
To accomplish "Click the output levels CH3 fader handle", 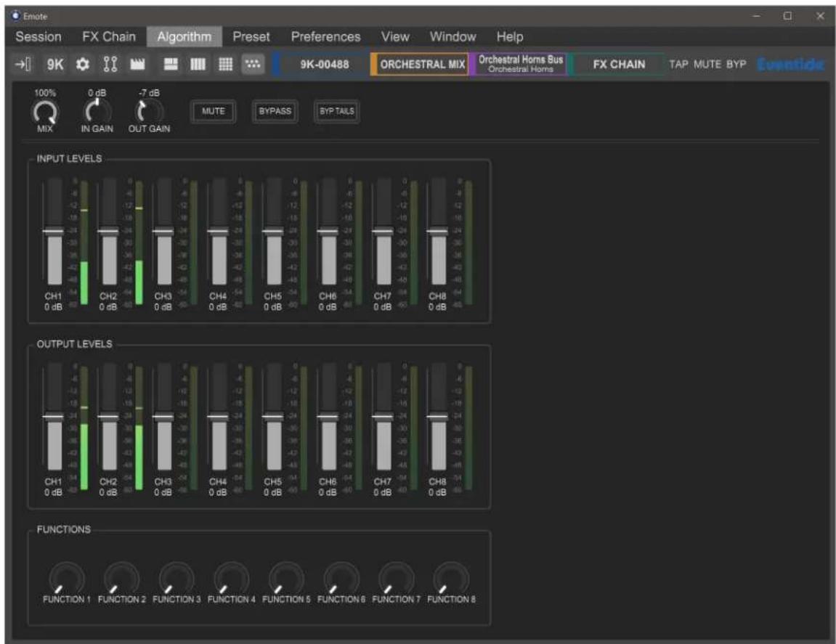I will click(163, 417).
